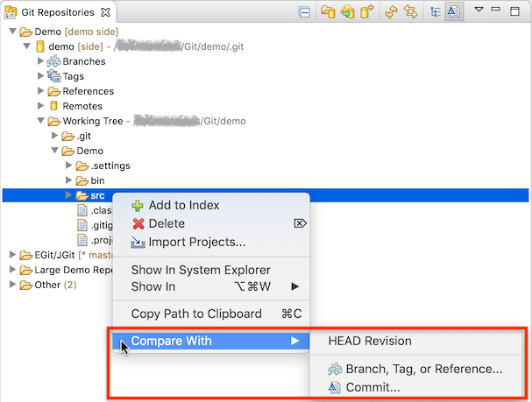Expand the Other (2) group
This screenshot has height=402, width=532.
pyautogui.click(x=12, y=285)
